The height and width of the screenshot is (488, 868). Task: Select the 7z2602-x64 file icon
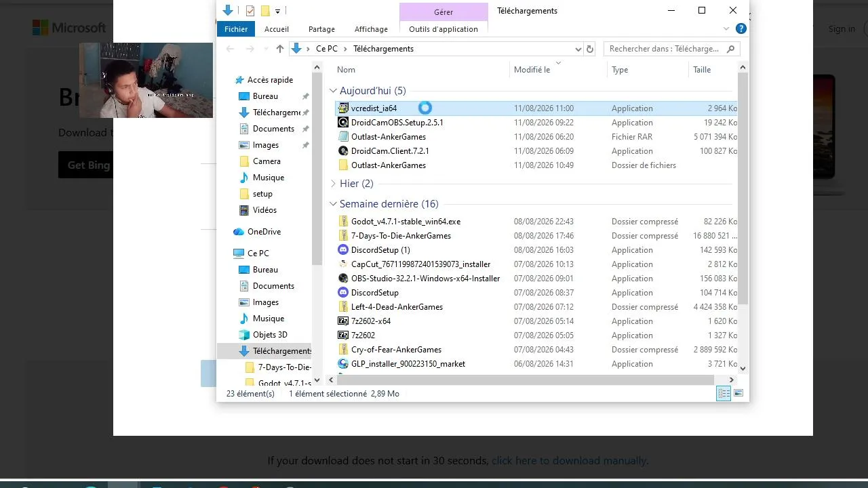(x=343, y=321)
